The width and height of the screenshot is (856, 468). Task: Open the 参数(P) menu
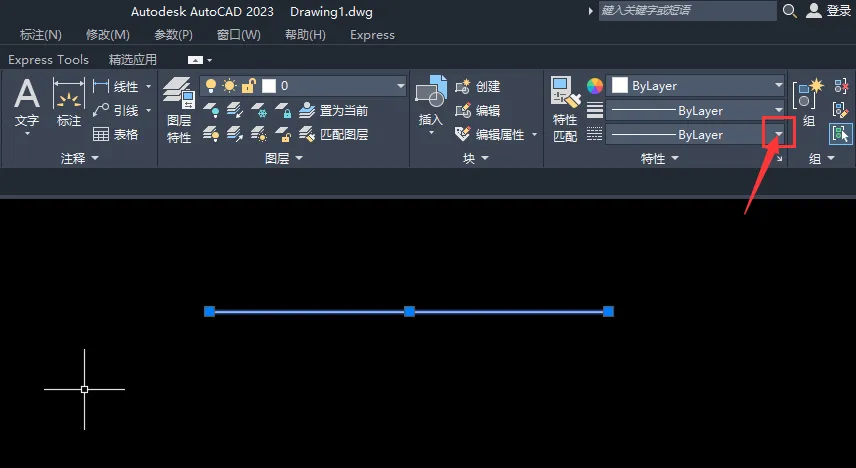point(173,34)
